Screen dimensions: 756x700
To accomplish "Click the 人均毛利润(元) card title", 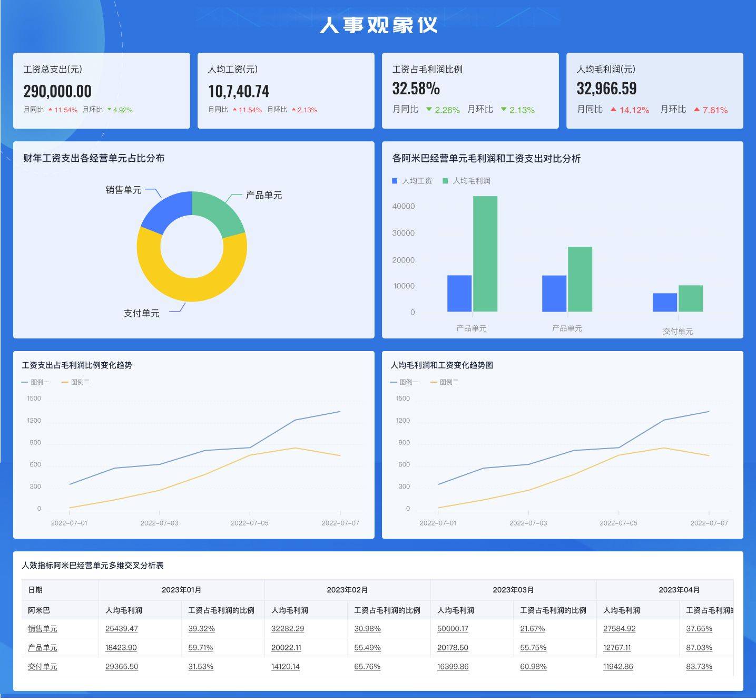I will point(606,69).
